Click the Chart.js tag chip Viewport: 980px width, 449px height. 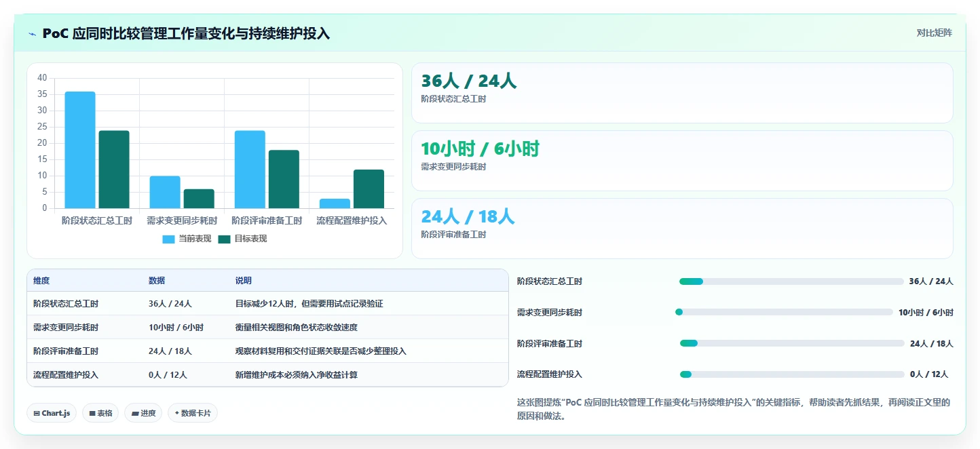[x=52, y=413]
